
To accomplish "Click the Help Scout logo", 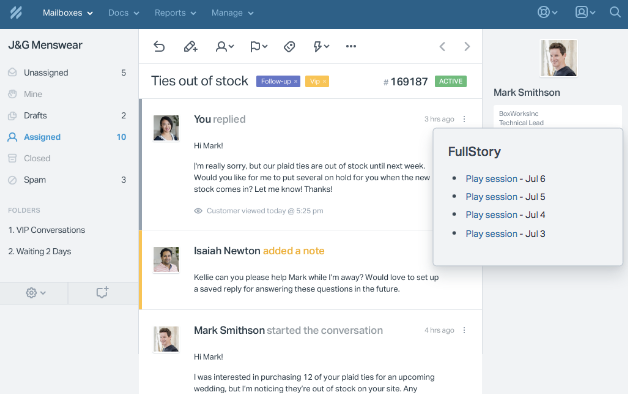I will (x=16, y=13).
